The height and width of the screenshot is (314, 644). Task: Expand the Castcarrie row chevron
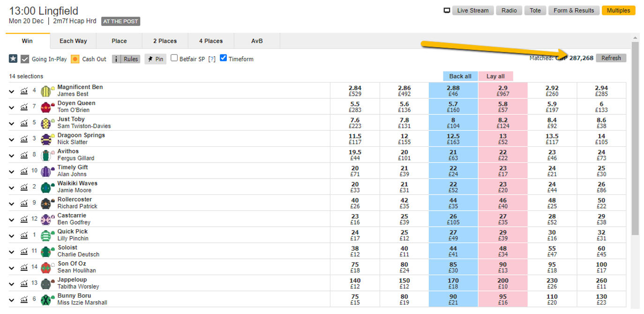click(12, 219)
